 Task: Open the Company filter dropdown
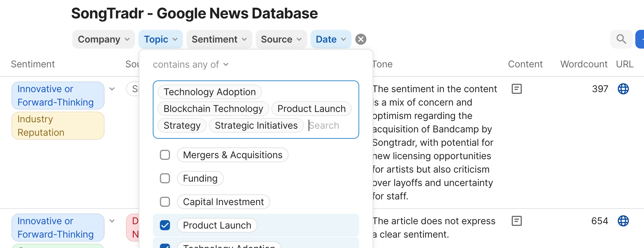104,39
